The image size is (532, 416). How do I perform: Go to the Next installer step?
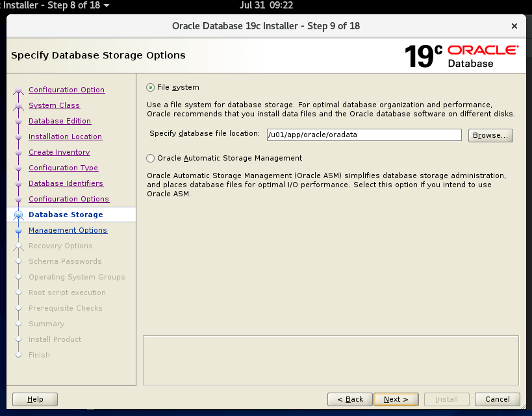click(x=396, y=399)
